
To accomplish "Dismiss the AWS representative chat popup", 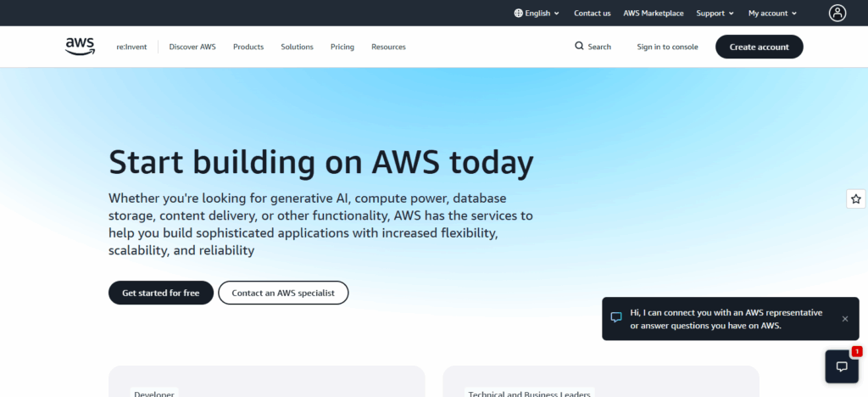I will [844, 319].
